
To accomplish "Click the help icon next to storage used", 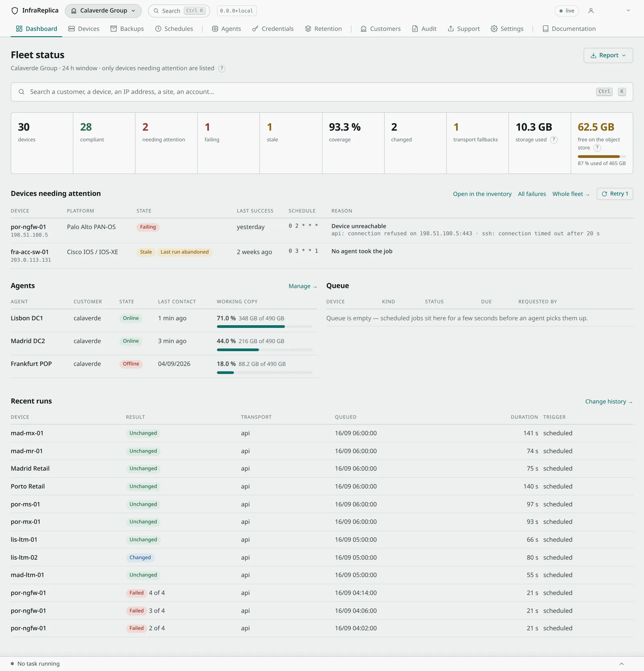I will click(x=554, y=139).
